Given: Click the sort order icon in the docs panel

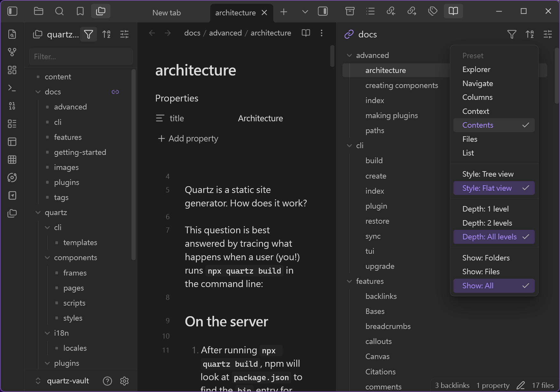Looking at the screenshot, I should pyautogui.click(x=530, y=34).
